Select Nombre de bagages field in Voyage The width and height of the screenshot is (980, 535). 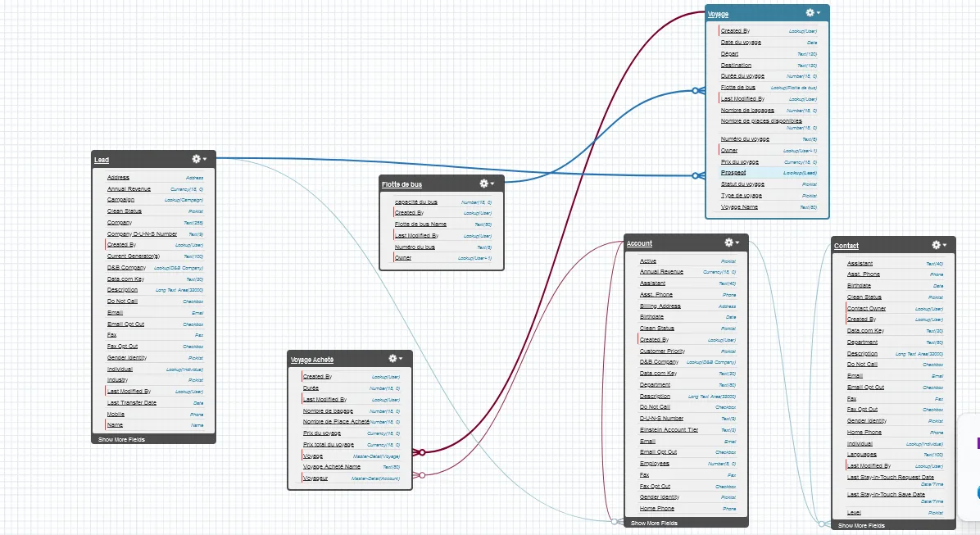click(x=768, y=110)
